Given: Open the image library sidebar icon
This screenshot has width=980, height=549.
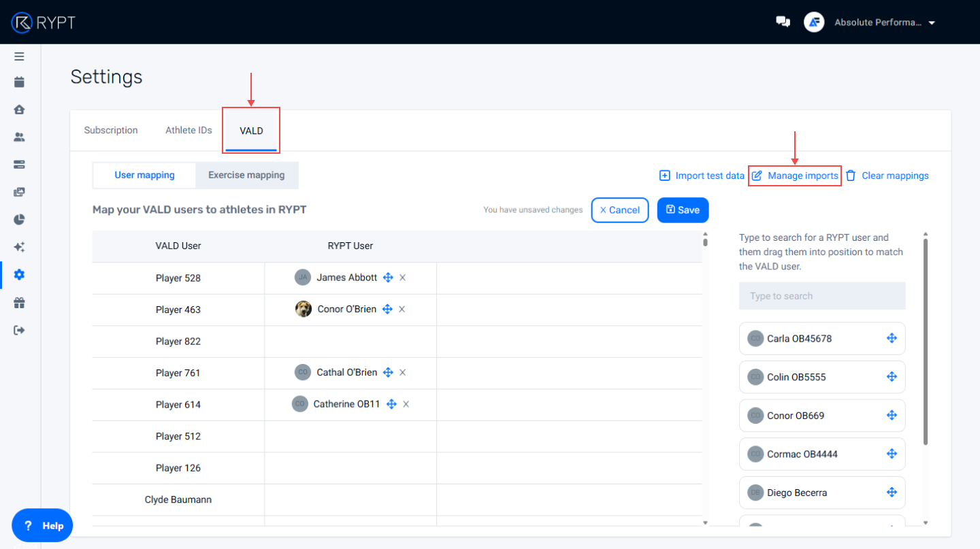Looking at the screenshot, I should coord(19,192).
